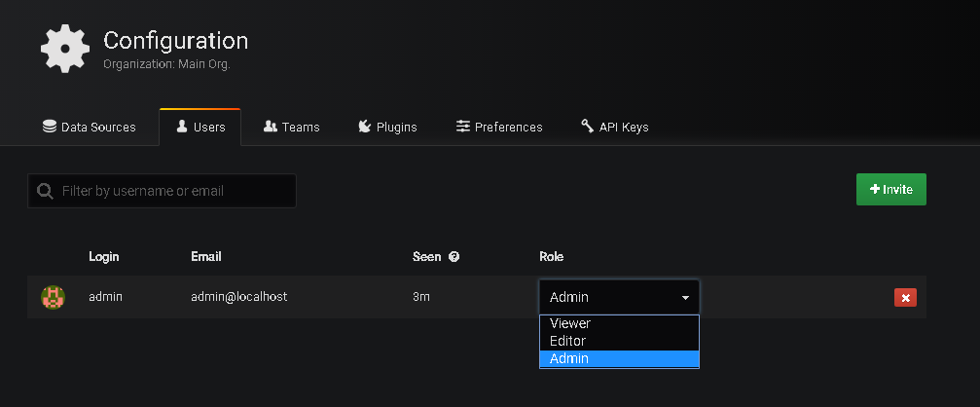
Task: Click the admin user avatar
Action: coord(54,297)
